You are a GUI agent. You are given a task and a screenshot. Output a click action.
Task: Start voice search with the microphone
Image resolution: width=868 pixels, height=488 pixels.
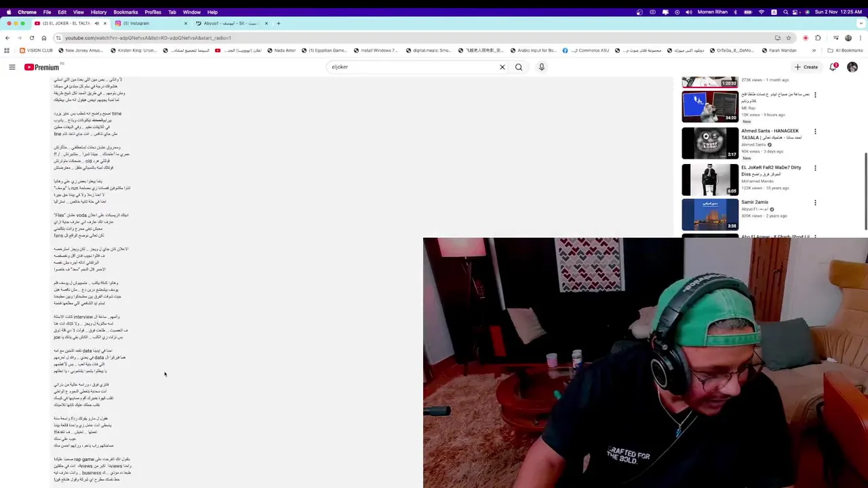[541, 67]
